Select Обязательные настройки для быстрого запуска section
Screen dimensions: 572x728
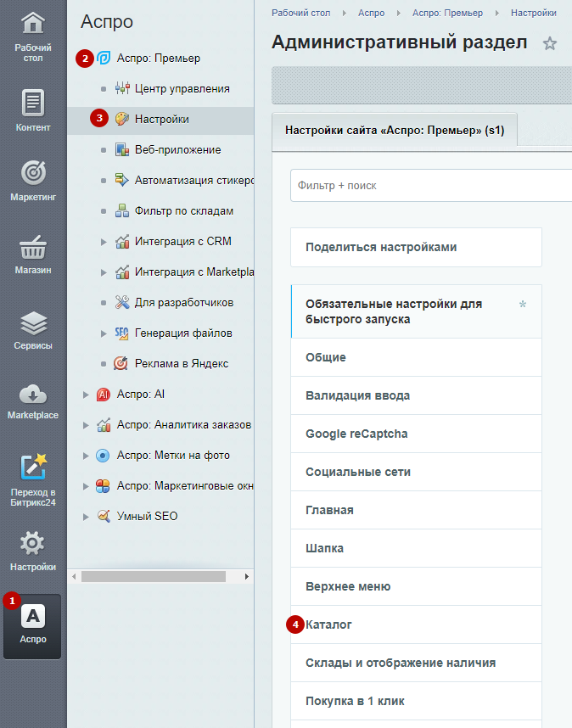click(x=416, y=311)
